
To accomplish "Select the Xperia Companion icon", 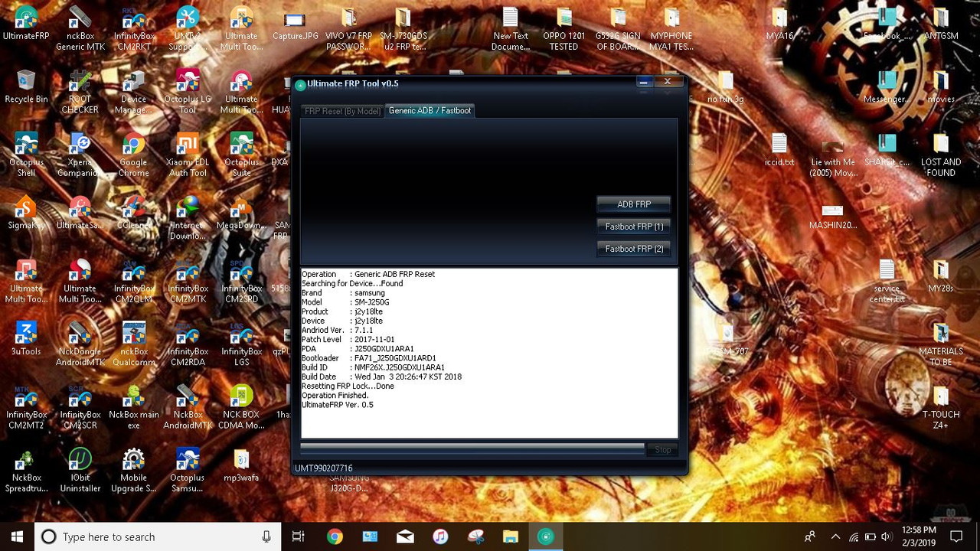I will (x=80, y=155).
